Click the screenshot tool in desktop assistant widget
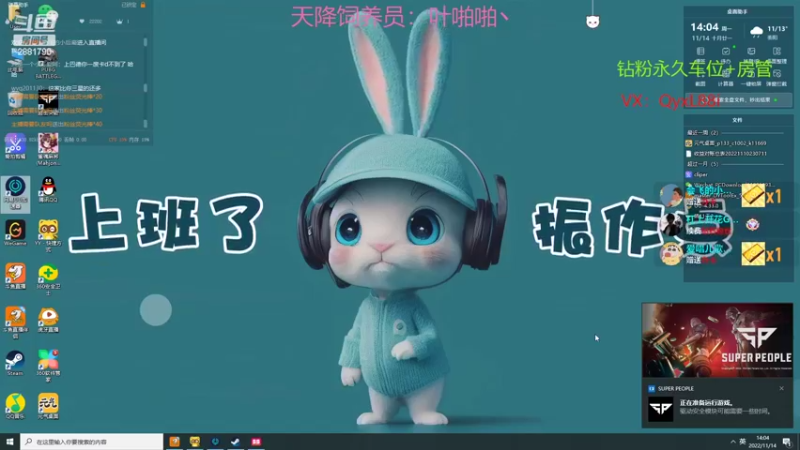The image size is (800, 450). [700, 77]
